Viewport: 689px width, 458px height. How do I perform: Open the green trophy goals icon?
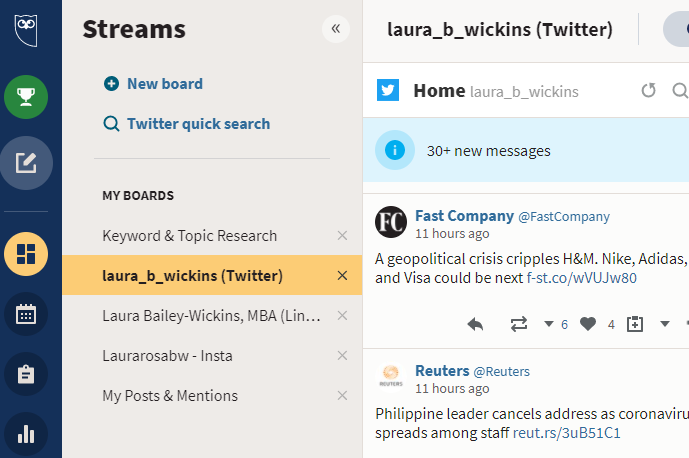pos(26,97)
